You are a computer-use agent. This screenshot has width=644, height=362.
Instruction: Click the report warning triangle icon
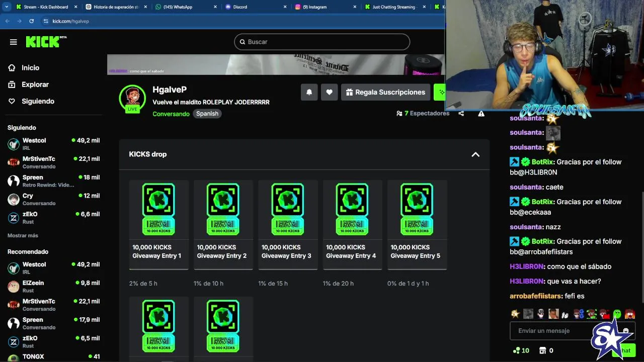click(x=481, y=114)
